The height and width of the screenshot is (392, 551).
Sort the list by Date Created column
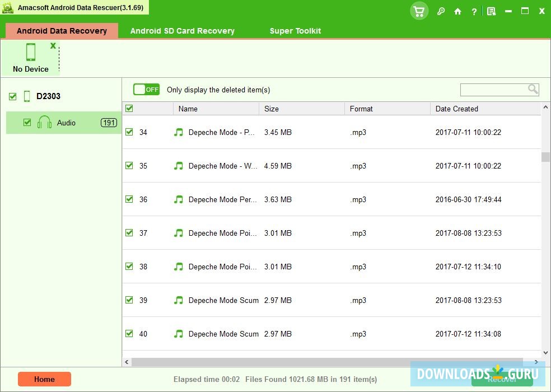[456, 109]
